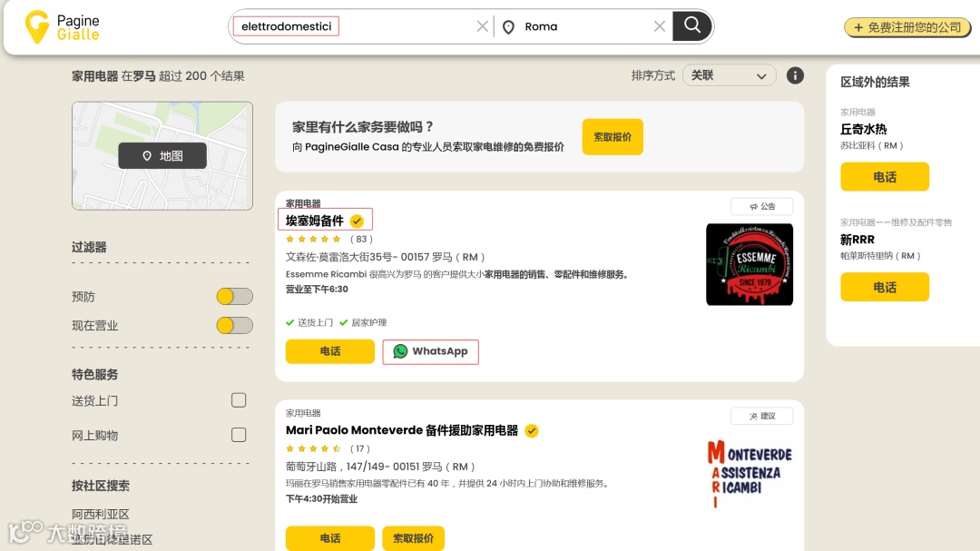Open the Essemme Ricambi logo thumbnail
This screenshot has width=980, height=551.
coord(750,264)
